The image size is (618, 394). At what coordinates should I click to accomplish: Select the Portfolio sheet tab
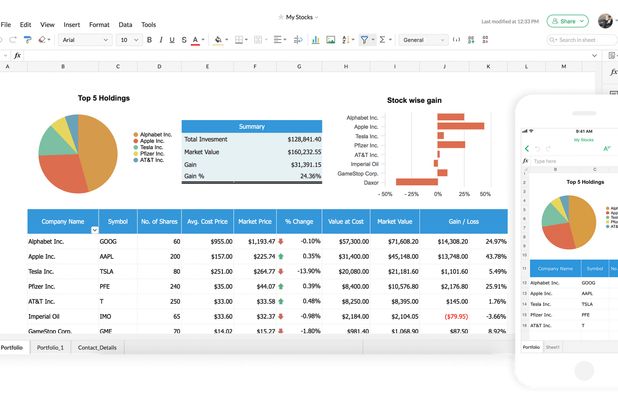(x=12, y=348)
